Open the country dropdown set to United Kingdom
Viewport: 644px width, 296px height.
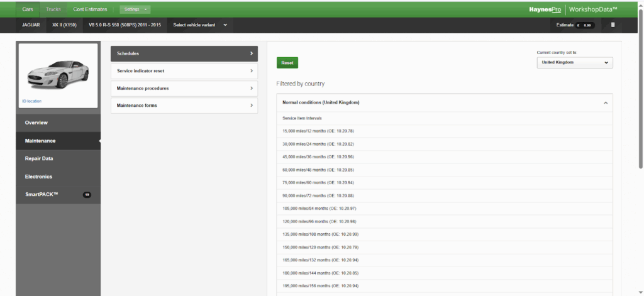tap(574, 63)
